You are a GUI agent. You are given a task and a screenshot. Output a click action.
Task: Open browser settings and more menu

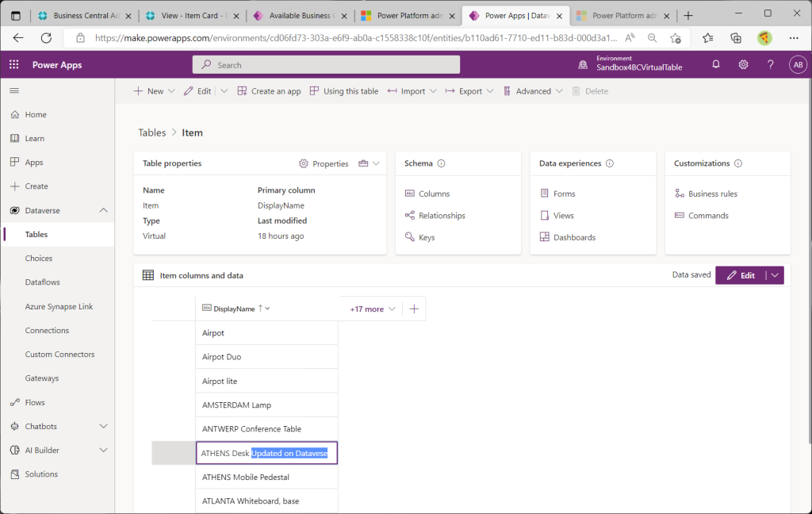click(794, 38)
